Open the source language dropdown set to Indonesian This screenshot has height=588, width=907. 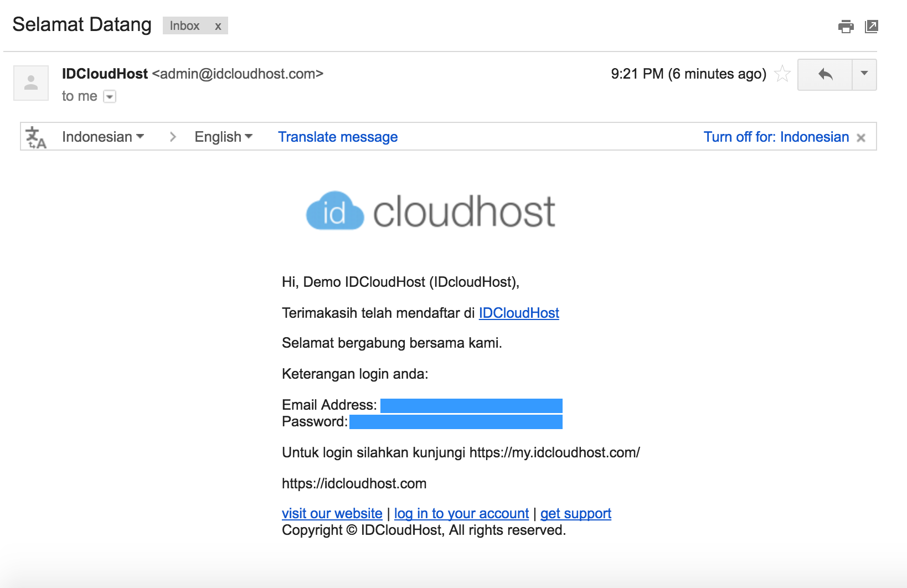[x=103, y=137]
